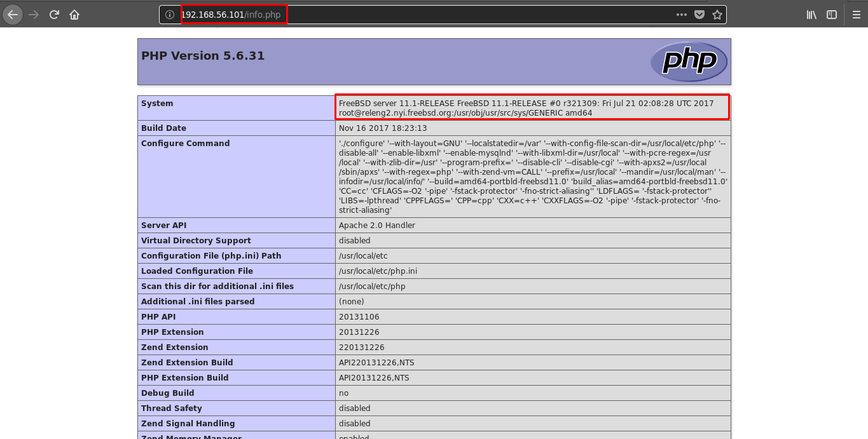Show site information for this page

click(169, 15)
